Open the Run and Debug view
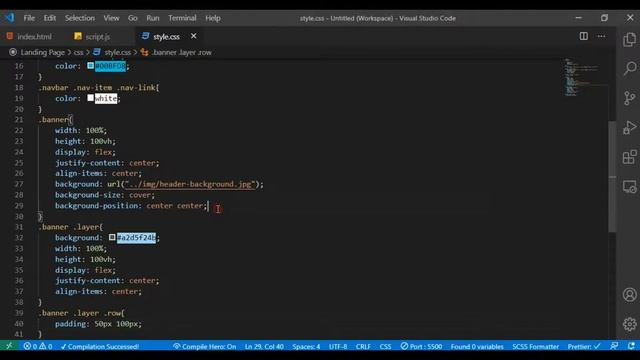The height and width of the screenshot is (360, 640). (x=629, y=127)
